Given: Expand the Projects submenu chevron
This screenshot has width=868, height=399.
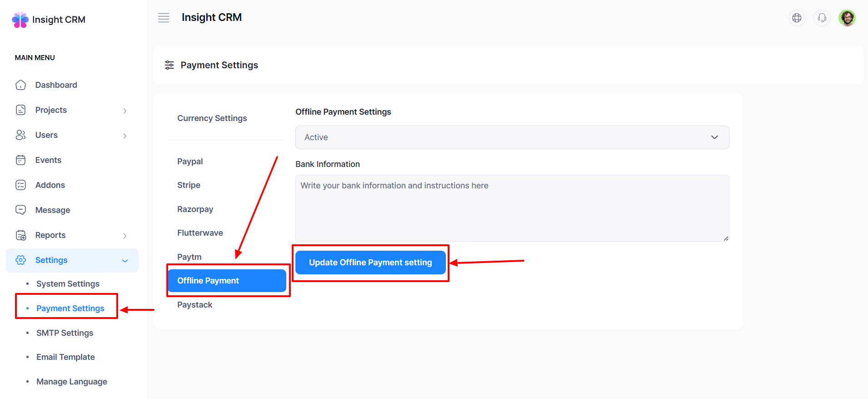Looking at the screenshot, I should 125,111.
